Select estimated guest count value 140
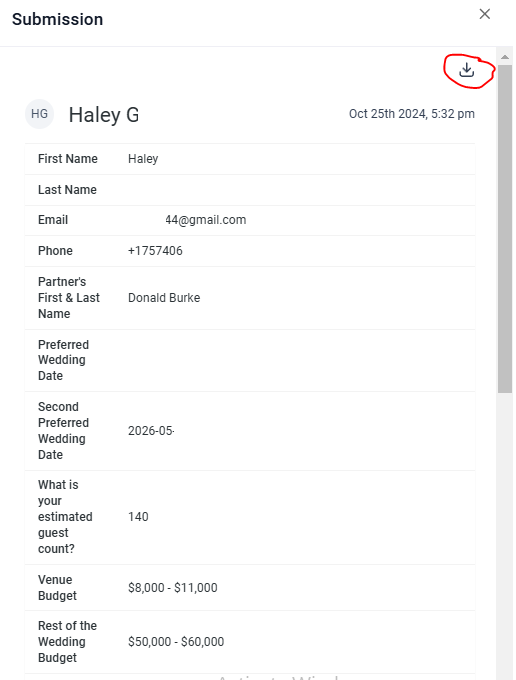The width and height of the screenshot is (516, 680). pos(138,517)
